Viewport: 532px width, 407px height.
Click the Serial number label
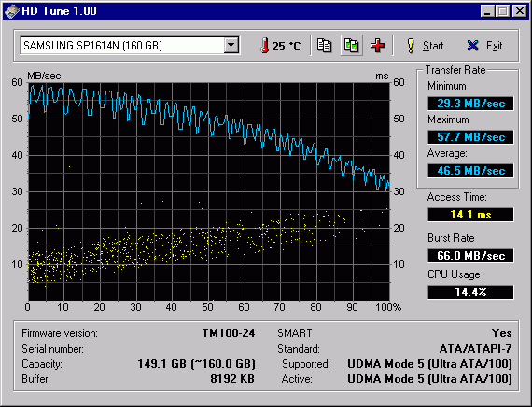click(x=52, y=349)
